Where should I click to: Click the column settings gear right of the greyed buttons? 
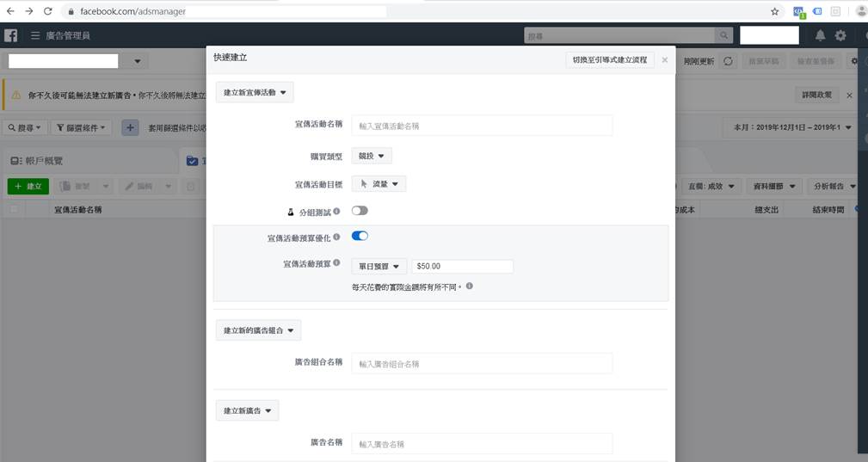854,61
